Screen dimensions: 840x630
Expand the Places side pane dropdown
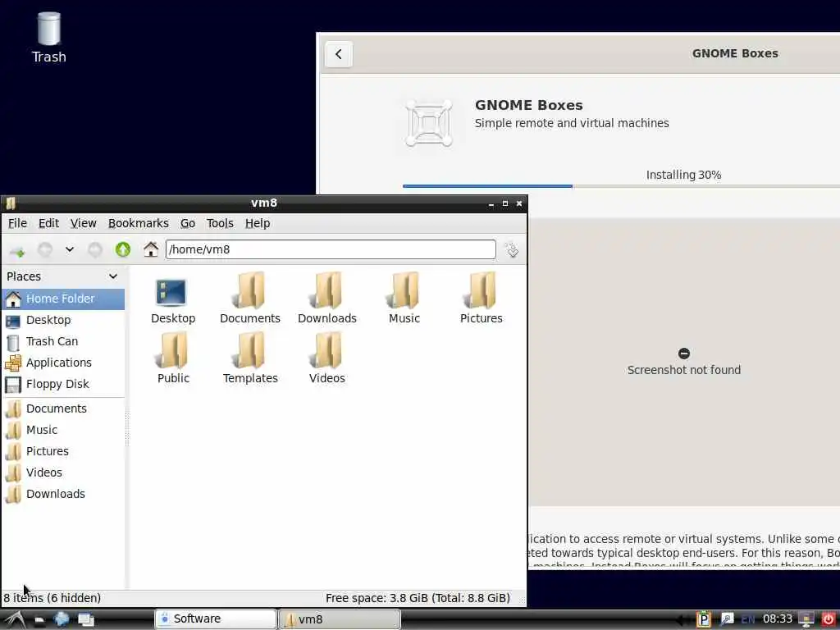click(113, 276)
